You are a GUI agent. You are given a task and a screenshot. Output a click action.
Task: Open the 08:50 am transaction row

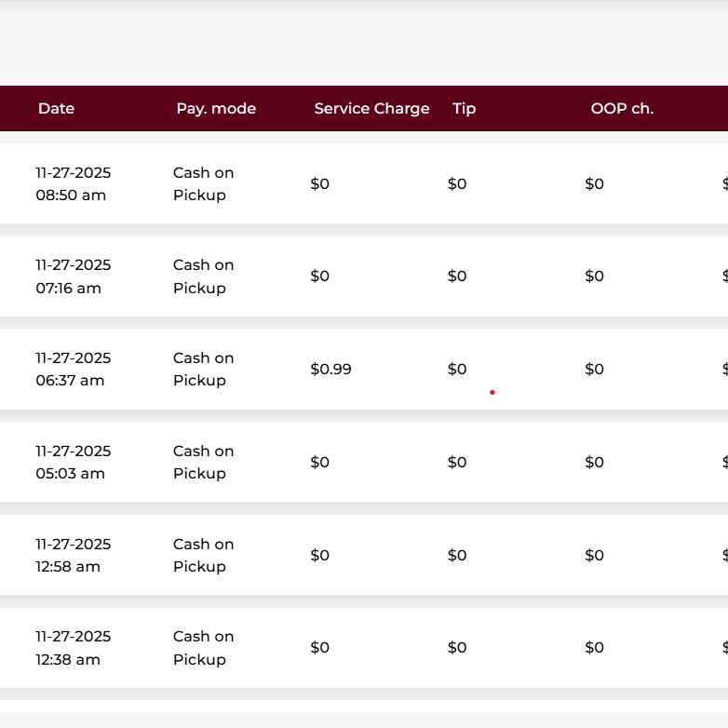73,184
